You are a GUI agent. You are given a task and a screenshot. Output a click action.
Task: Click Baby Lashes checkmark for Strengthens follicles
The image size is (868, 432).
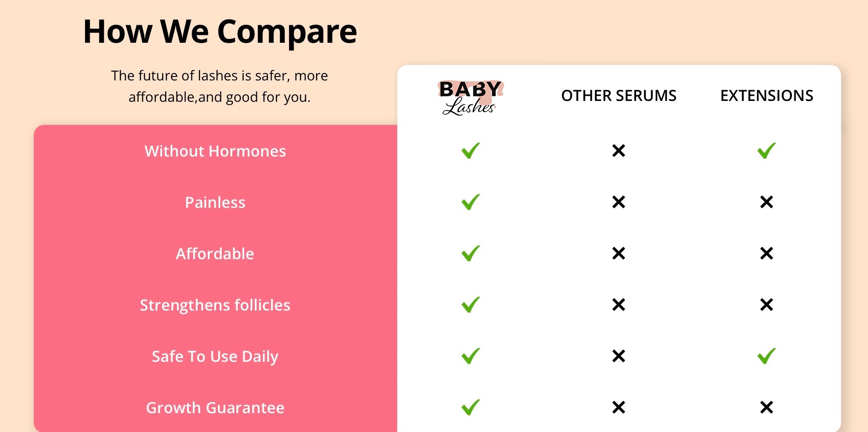(470, 305)
